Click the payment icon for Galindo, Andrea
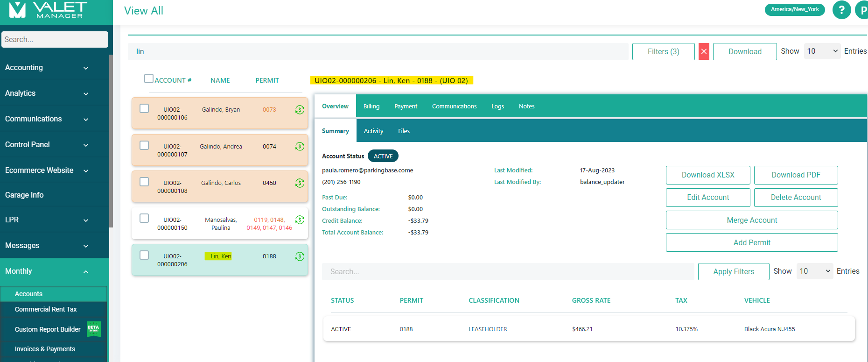The height and width of the screenshot is (362, 868). click(300, 147)
